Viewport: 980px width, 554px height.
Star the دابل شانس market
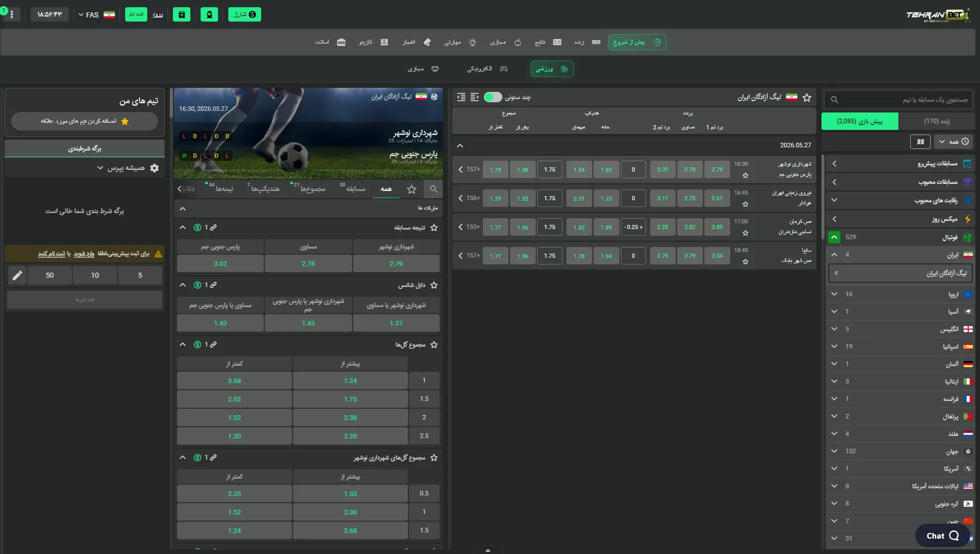434,285
